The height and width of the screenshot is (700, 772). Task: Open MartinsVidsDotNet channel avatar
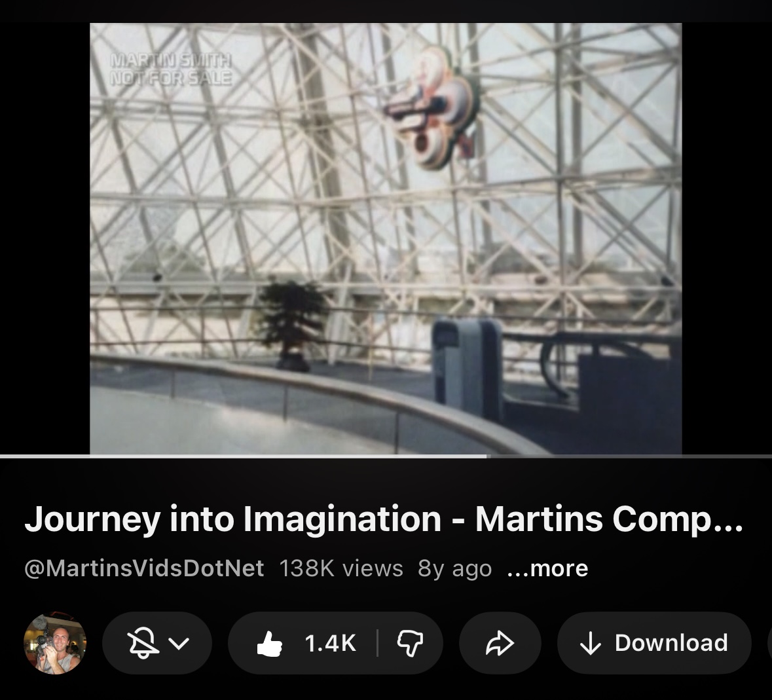(55, 643)
